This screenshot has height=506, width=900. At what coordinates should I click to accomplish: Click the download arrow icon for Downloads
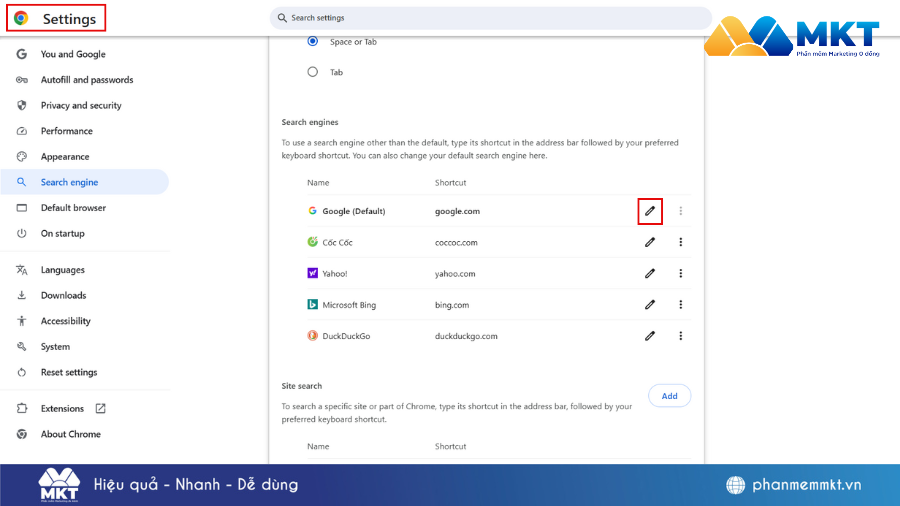tap(22, 295)
